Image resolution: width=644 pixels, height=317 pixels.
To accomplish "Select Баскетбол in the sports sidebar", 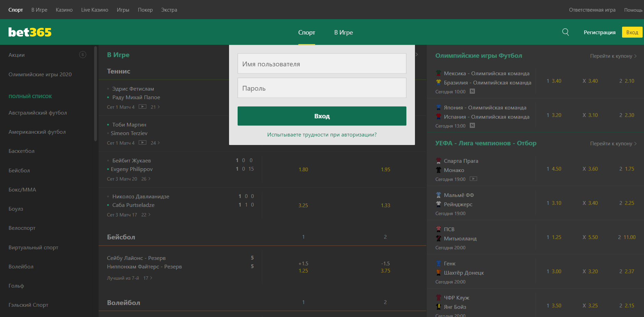I will [x=22, y=151].
